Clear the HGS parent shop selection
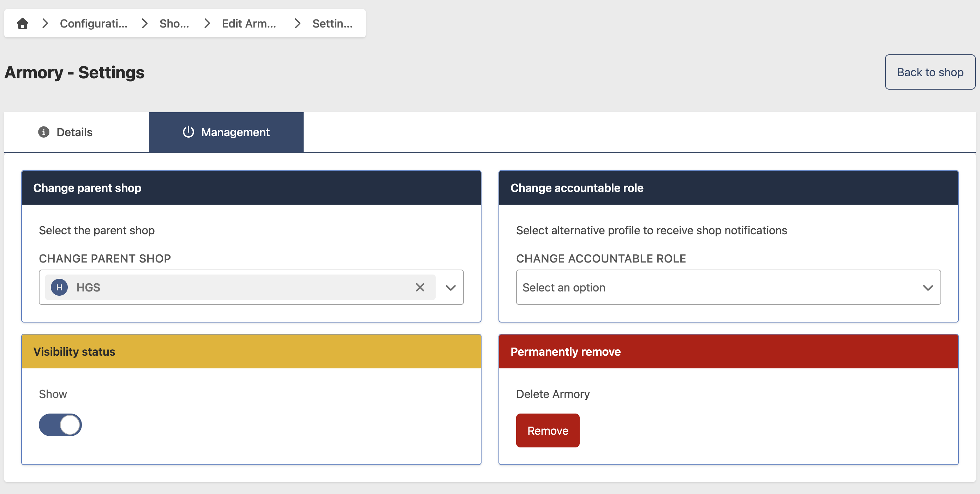Screen dimensions: 980x494 [420, 287]
